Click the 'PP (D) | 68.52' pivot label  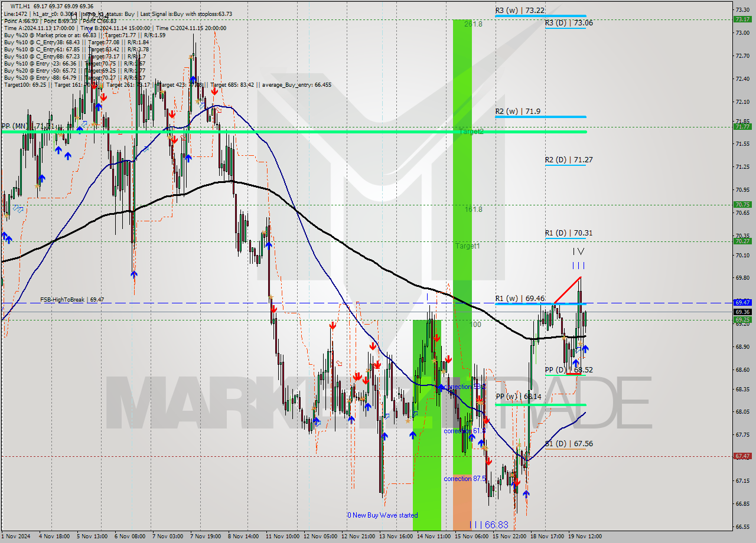point(569,369)
